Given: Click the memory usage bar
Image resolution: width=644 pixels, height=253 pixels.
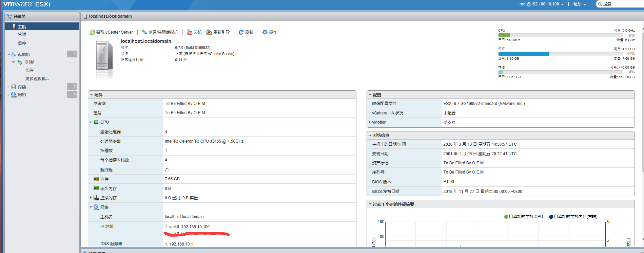Looking at the screenshot, I should (560, 54).
